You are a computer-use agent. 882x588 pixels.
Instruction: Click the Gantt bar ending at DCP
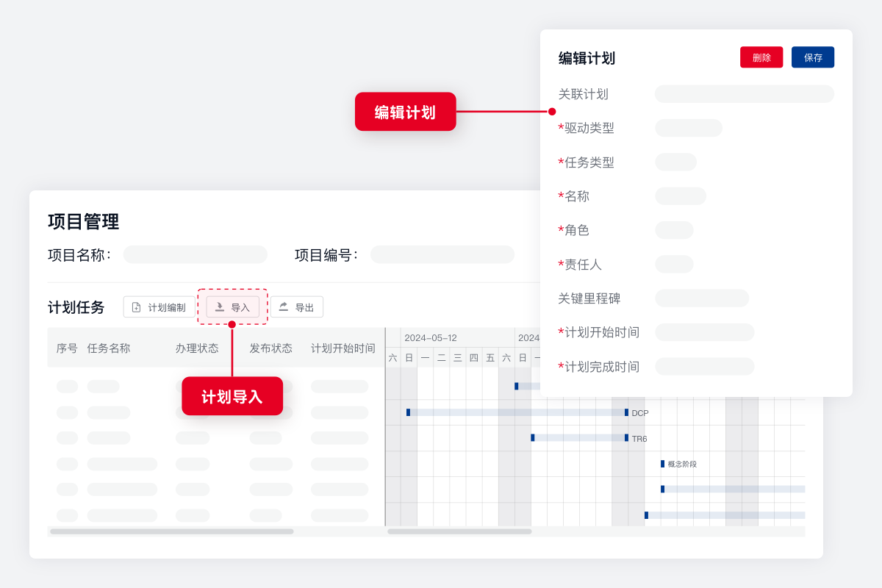(x=517, y=412)
